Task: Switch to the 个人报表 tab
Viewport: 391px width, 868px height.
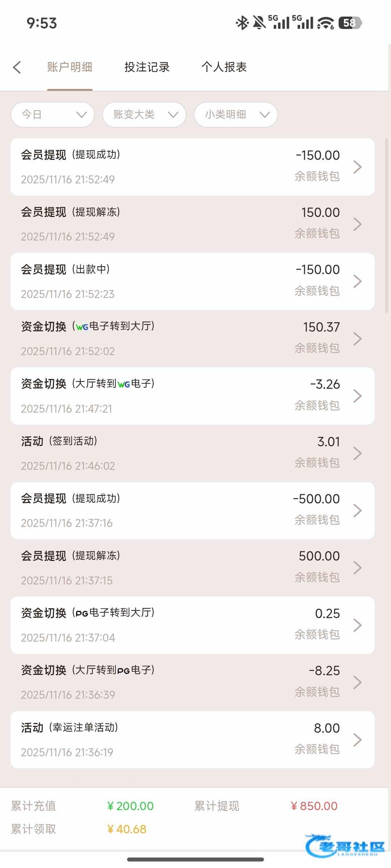Action: [224, 67]
